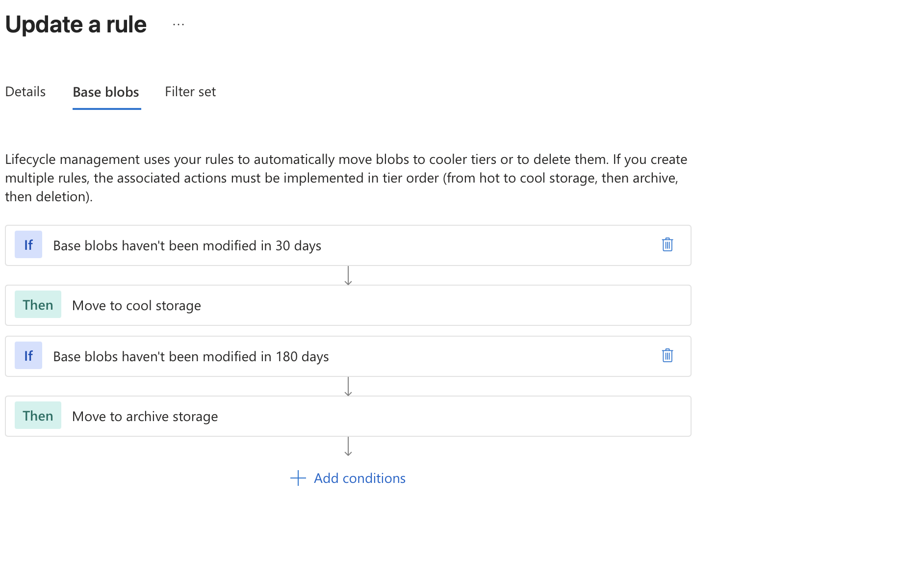Click the 'Move to cool storage' action

click(136, 305)
